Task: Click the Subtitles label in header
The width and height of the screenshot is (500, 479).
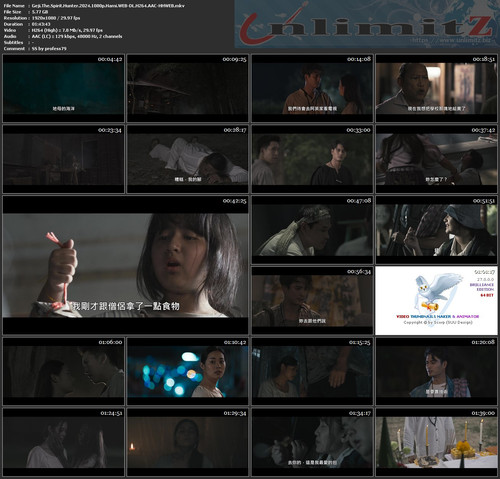Action: [13, 42]
